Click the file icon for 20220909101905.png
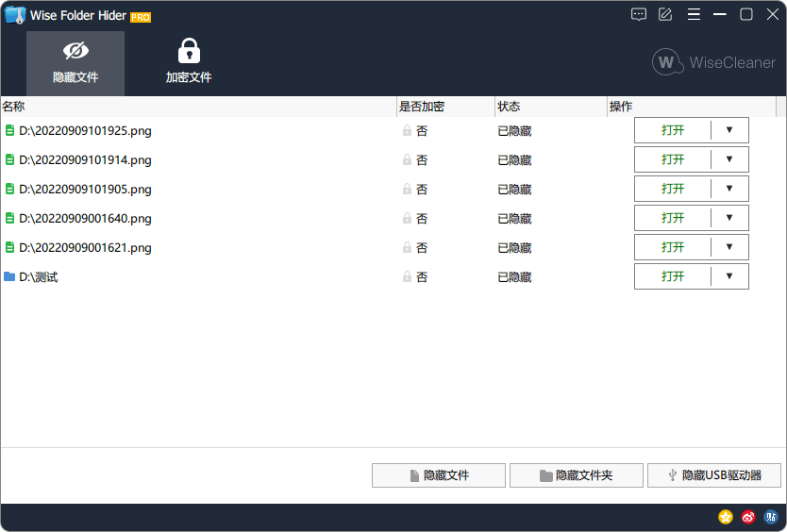The width and height of the screenshot is (787, 532). click(9, 189)
